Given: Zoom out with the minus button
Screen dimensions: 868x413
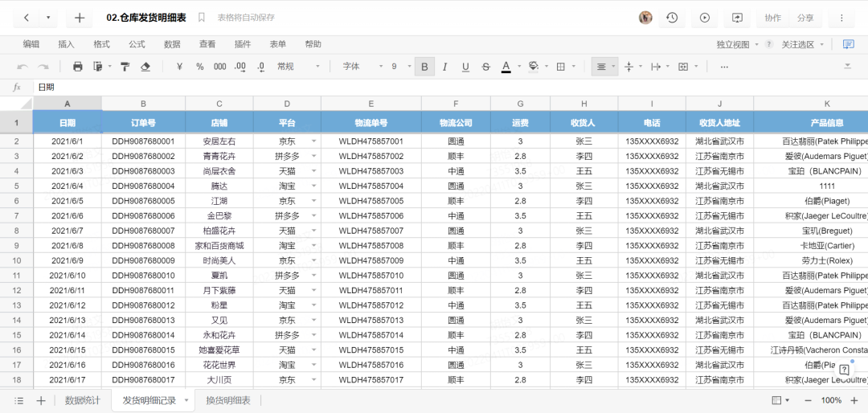Looking at the screenshot, I should [x=808, y=400].
